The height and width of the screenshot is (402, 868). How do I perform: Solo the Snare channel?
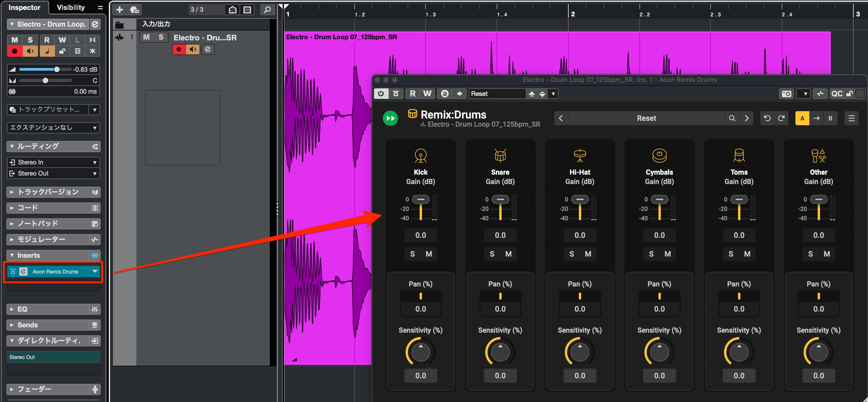click(492, 254)
